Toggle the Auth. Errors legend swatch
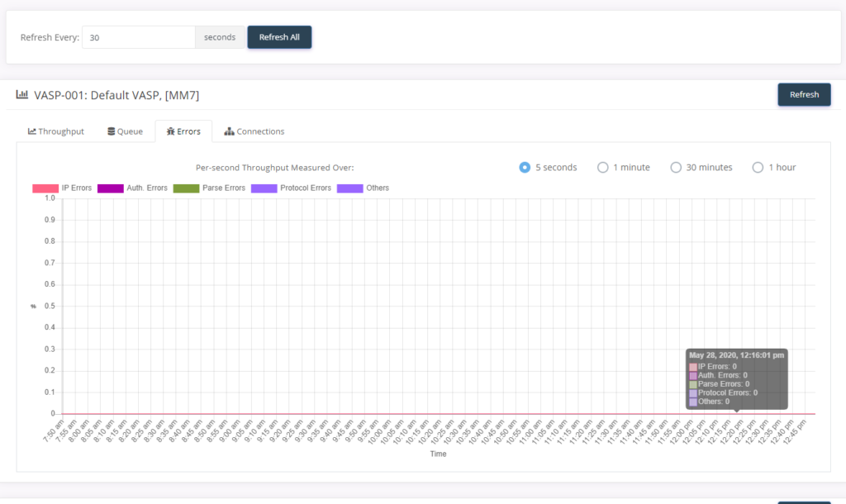The height and width of the screenshot is (504, 846). point(110,188)
